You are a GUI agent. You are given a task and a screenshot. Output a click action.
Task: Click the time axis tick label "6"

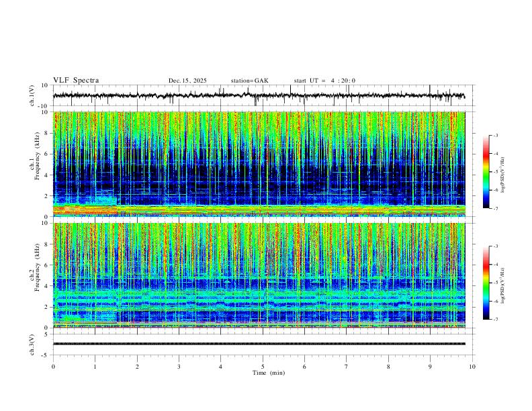pos(304,367)
